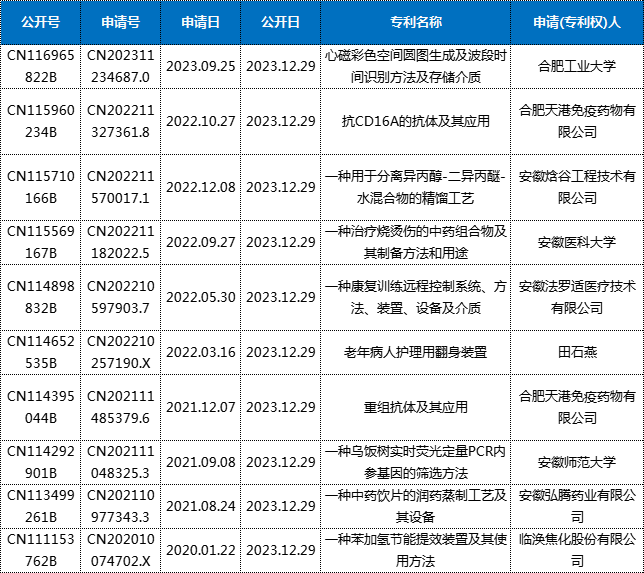Click patent title 一种治疗烧烫伤的中药组合物及其制备方法和用途
Image resolution: width=644 pixels, height=573 pixels.
click(416, 242)
